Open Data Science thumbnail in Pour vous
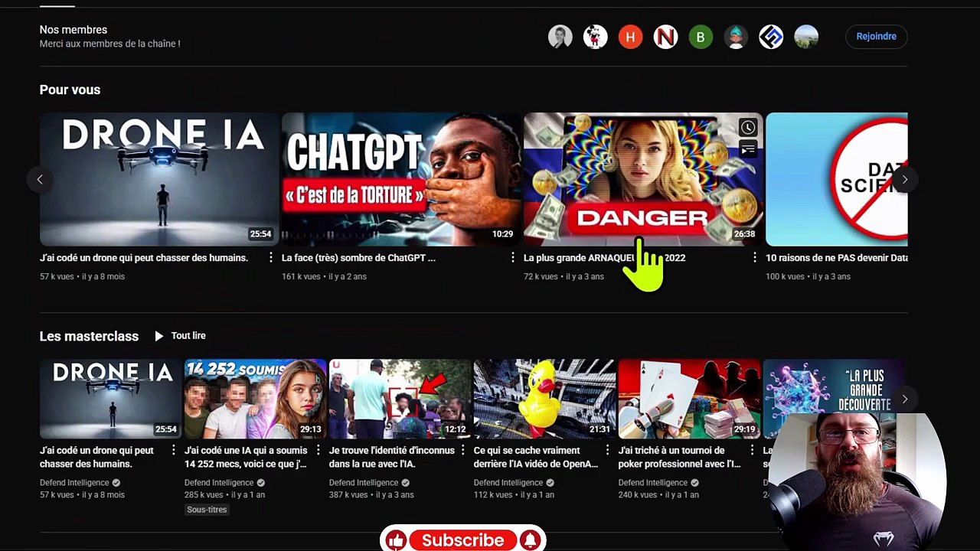This screenshot has height=551, width=980. click(x=837, y=179)
